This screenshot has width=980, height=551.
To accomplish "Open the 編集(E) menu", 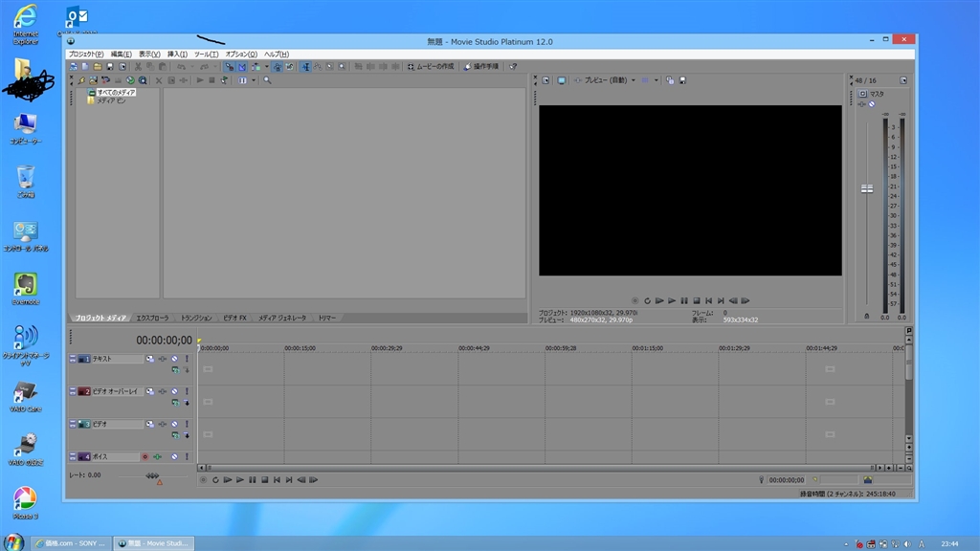I will pos(121,55).
